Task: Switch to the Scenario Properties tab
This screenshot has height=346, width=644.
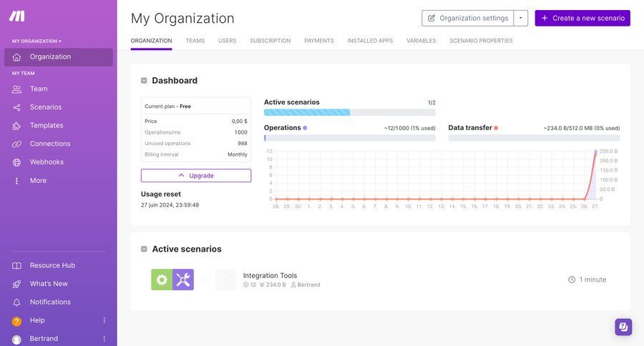Action: click(x=481, y=41)
